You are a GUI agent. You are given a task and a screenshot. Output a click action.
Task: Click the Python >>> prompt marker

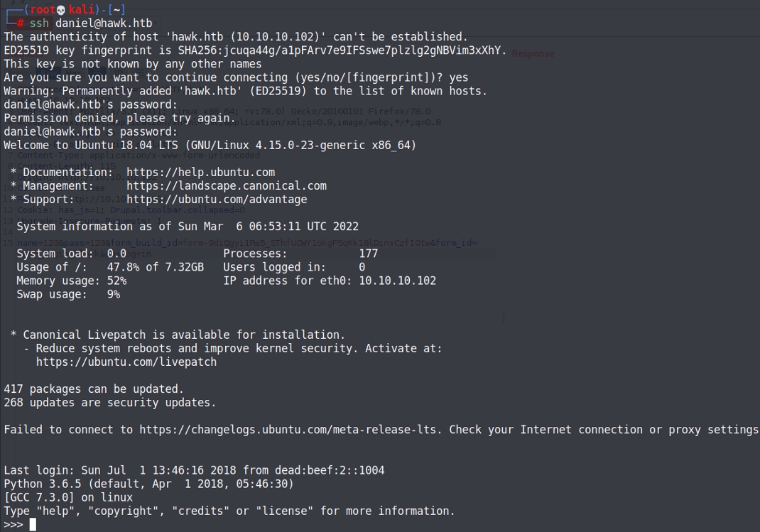13,525
